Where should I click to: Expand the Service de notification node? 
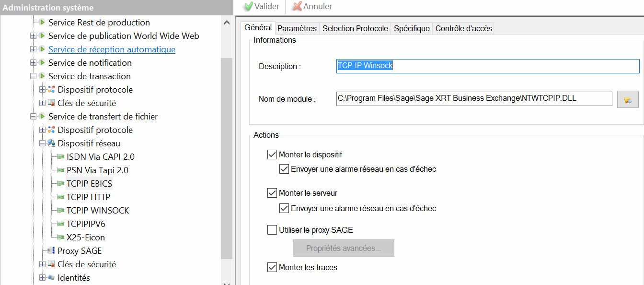33,63
